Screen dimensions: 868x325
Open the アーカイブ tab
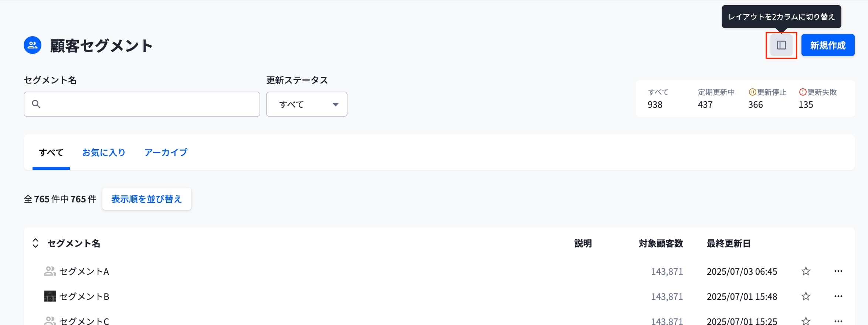click(166, 153)
